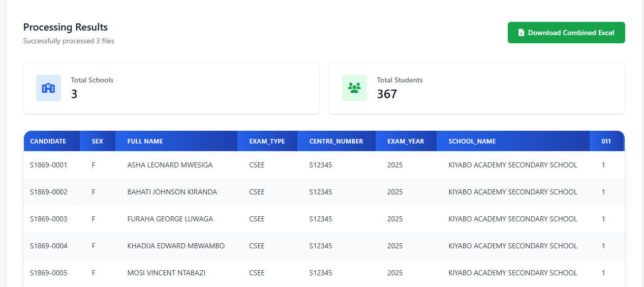Click the CENTRE_NUMBER column header

(336, 141)
